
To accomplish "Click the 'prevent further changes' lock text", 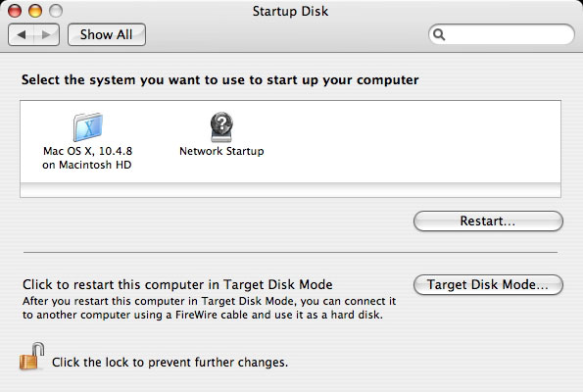I will pos(170,363).
